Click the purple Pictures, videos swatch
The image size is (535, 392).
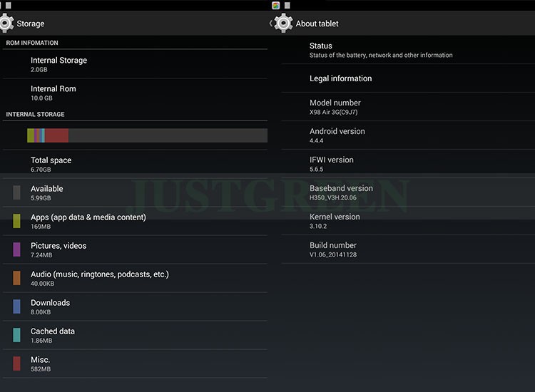[x=16, y=249]
